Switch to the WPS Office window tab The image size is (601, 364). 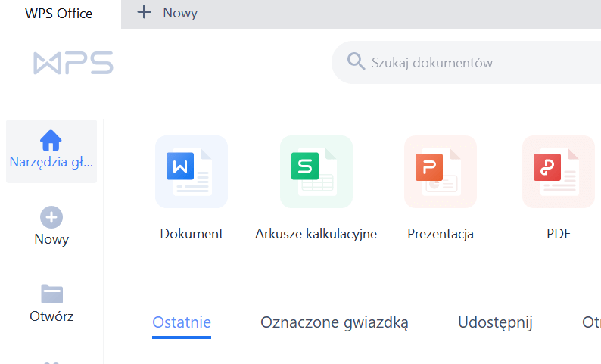click(x=59, y=14)
